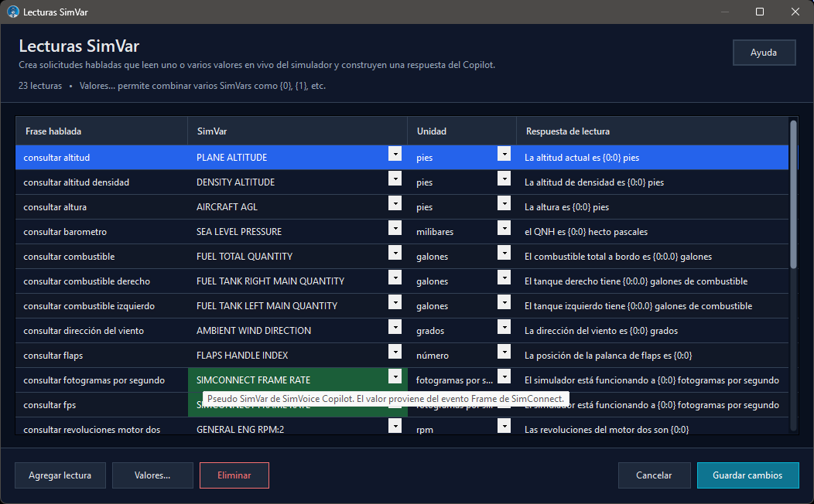The image size is (814, 504).
Task: Click response "El combustible total a bordo" cell
Action: (x=652, y=257)
